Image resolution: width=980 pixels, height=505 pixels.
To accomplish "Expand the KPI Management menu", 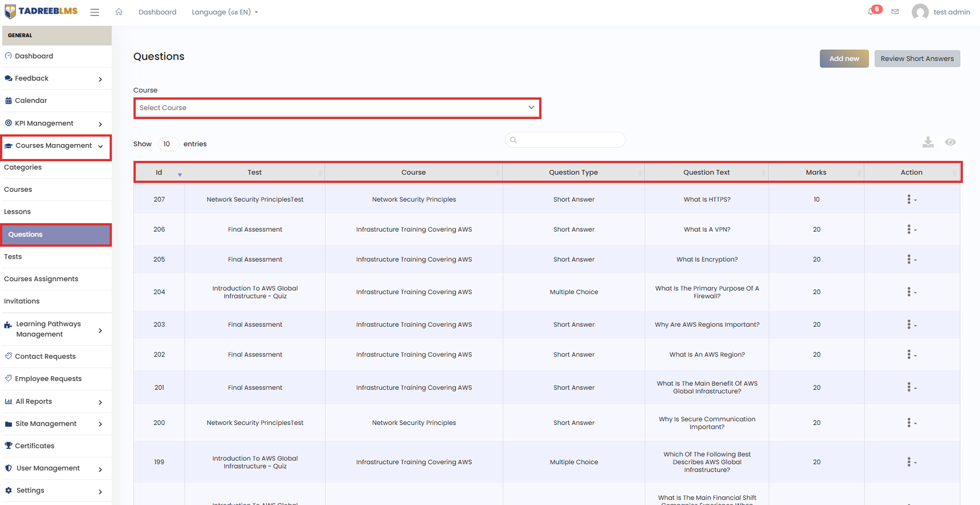I will [100, 124].
